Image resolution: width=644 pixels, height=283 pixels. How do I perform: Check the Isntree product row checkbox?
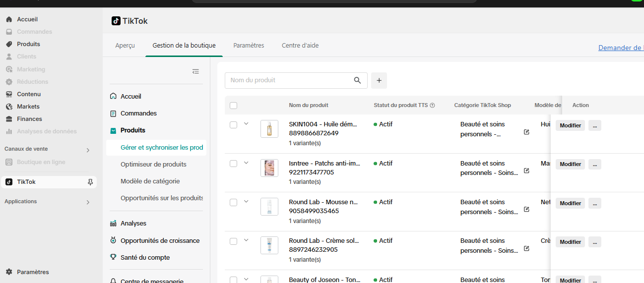234,164
